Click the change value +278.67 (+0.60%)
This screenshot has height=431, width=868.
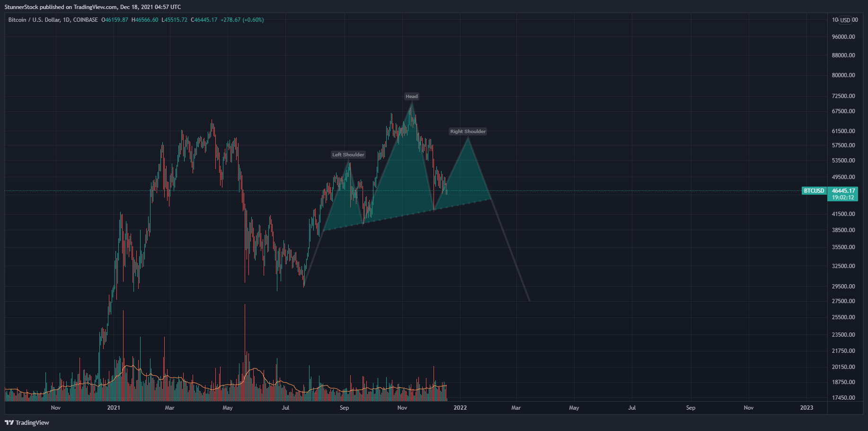click(x=242, y=20)
